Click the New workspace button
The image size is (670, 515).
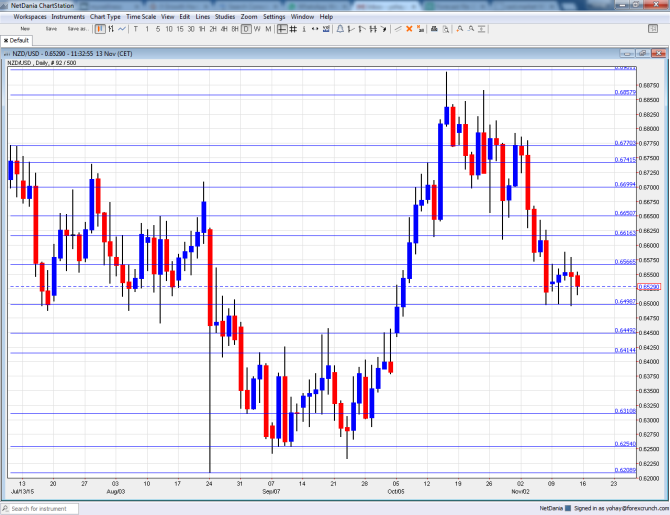click(25, 29)
